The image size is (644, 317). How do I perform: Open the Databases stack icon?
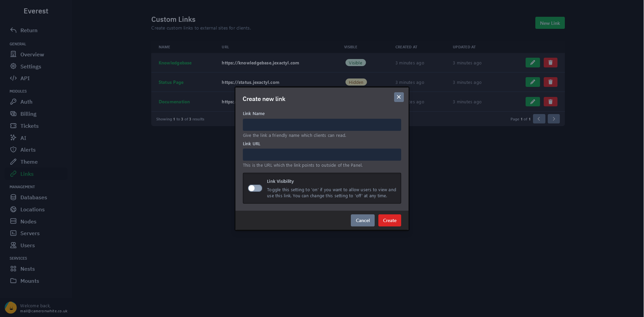point(13,197)
